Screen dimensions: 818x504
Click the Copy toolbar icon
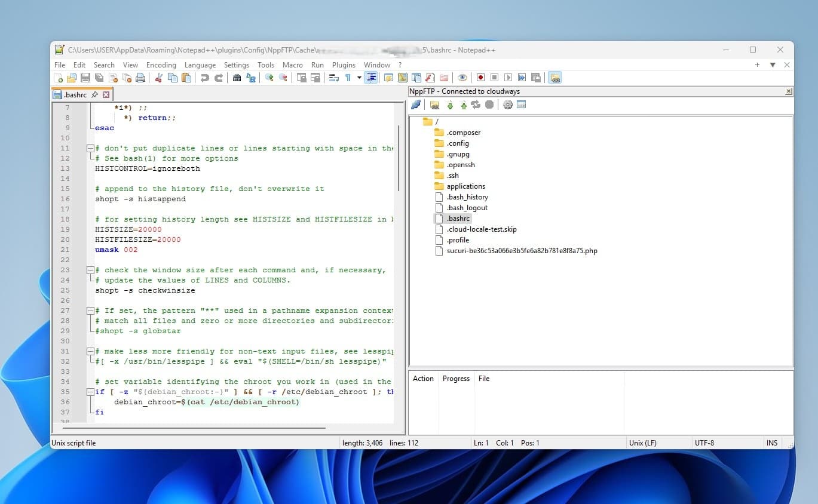(172, 78)
